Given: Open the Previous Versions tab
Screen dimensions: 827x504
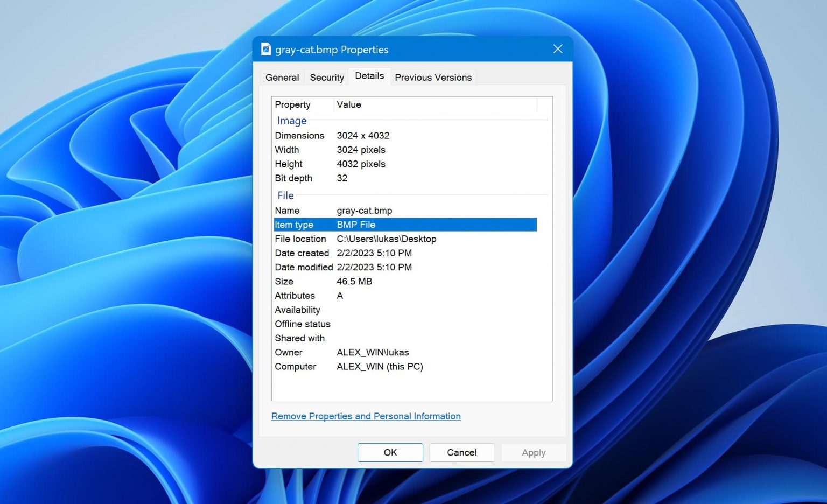Looking at the screenshot, I should pyautogui.click(x=433, y=77).
